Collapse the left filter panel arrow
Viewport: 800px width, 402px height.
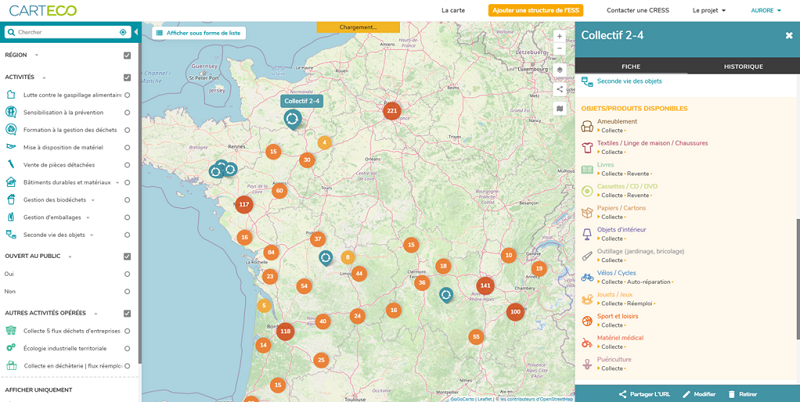136,32
